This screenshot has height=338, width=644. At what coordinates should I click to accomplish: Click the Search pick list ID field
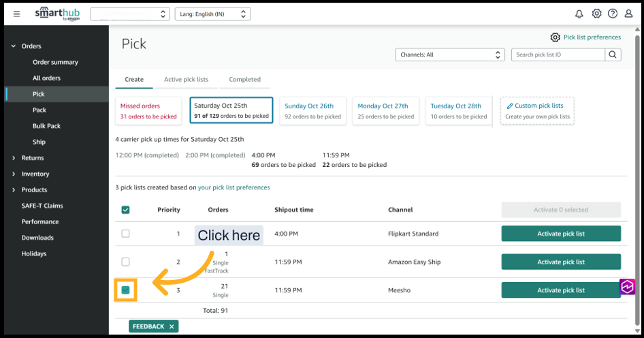point(558,55)
